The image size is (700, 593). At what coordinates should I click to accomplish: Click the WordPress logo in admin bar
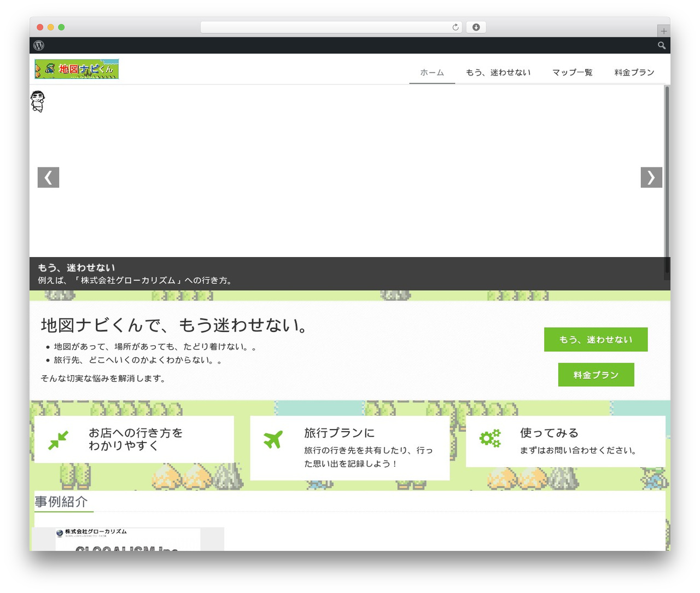pos(39,45)
